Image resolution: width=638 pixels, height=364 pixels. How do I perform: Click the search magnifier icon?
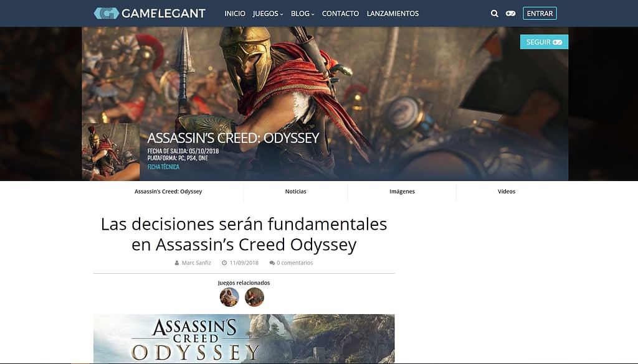pyautogui.click(x=494, y=14)
